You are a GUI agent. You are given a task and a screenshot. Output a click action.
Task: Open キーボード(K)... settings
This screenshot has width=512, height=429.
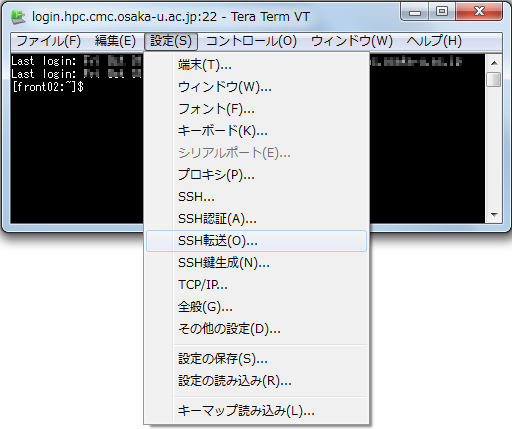click(x=256, y=131)
